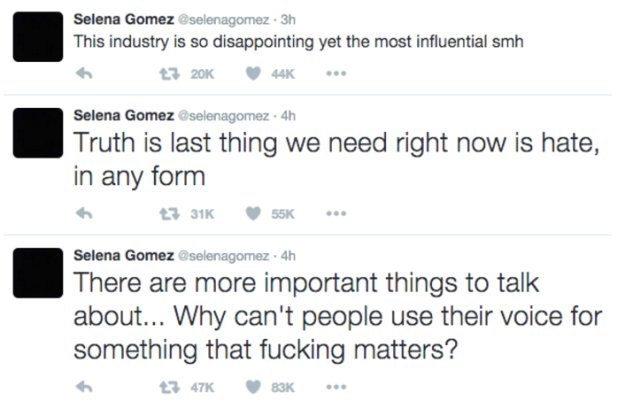
Task: Open the middle tweet's profile avatar
Action: click(36, 134)
